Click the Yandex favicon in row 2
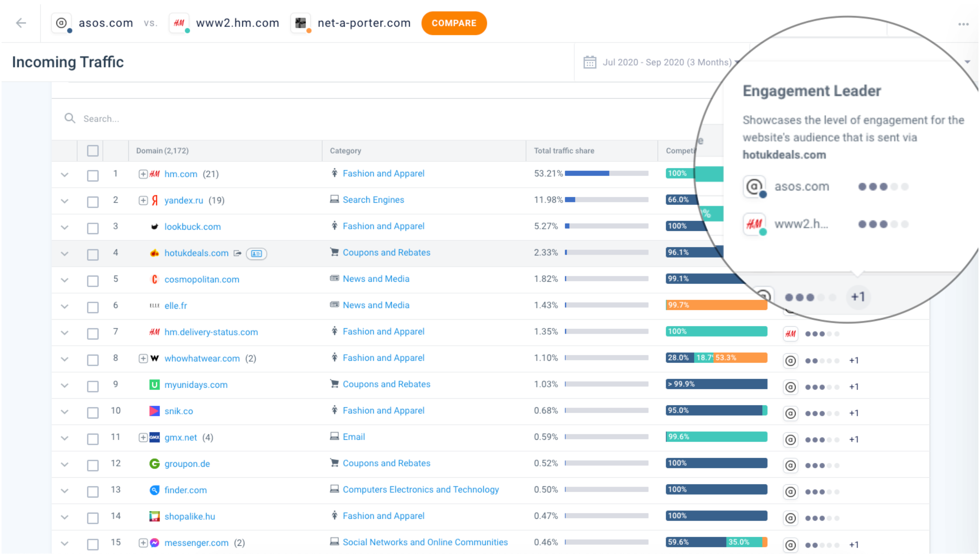Image resolution: width=980 pixels, height=554 pixels. click(155, 200)
